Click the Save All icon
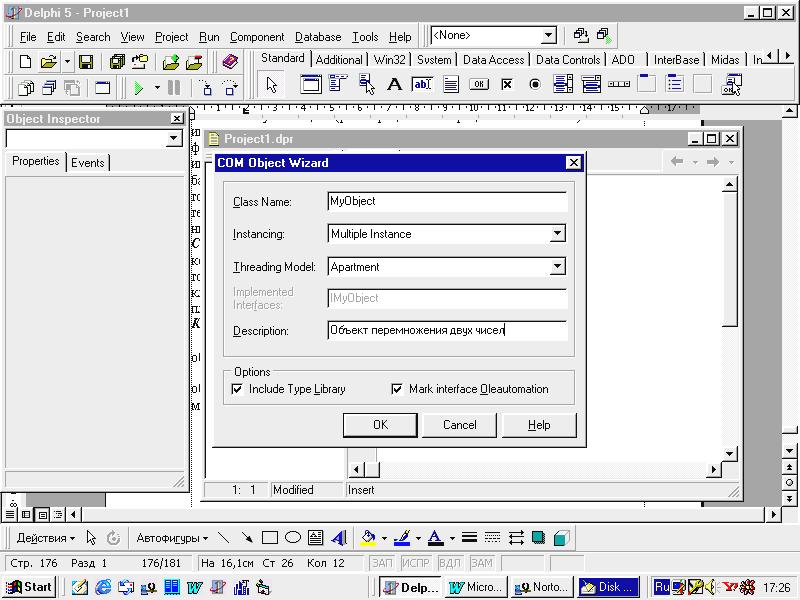The height and width of the screenshot is (600, 800). tap(117, 62)
